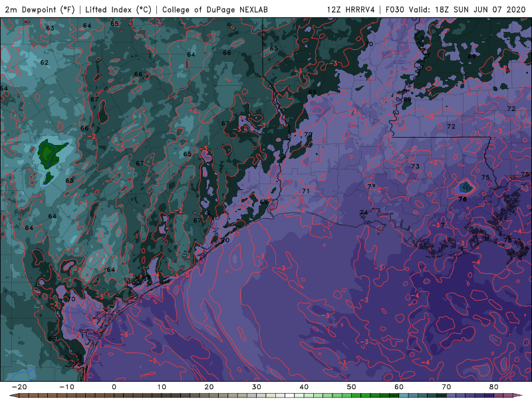Screen dimensions: 532x399
Task: Click the 0 label on the color scale
Action: 114,387
